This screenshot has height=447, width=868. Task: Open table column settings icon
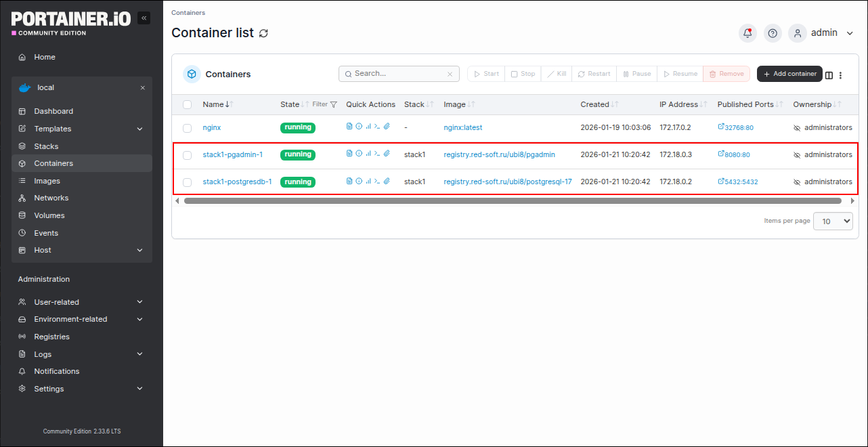[x=829, y=75]
